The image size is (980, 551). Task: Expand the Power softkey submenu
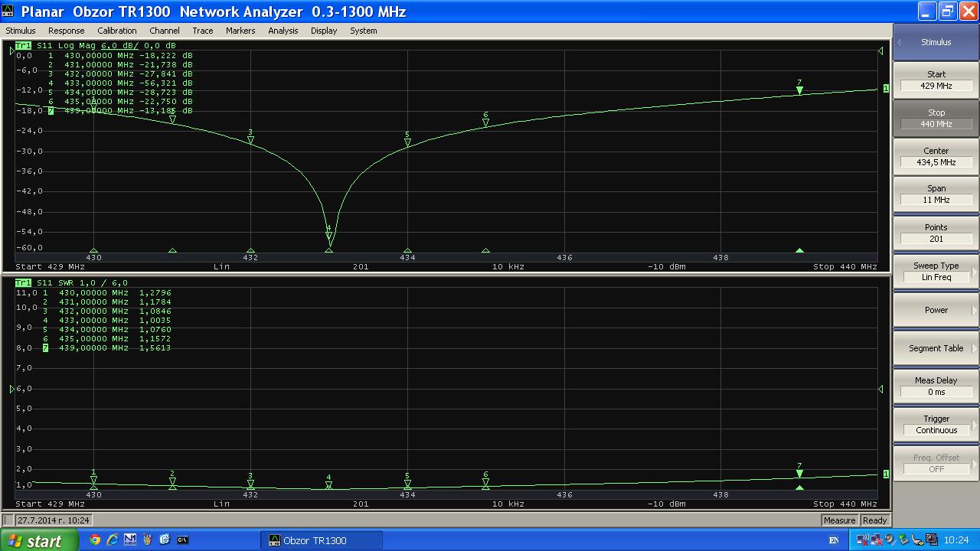coord(936,310)
